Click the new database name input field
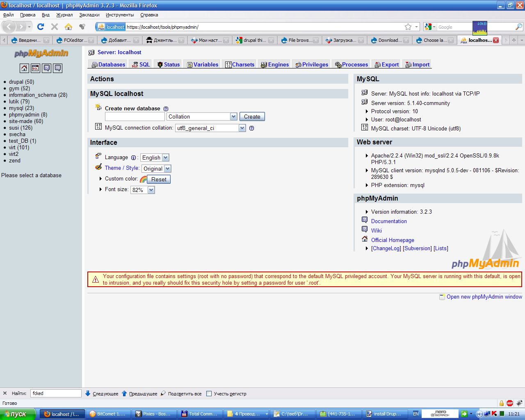The height and width of the screenshot is (420, 525). [135, 116]
